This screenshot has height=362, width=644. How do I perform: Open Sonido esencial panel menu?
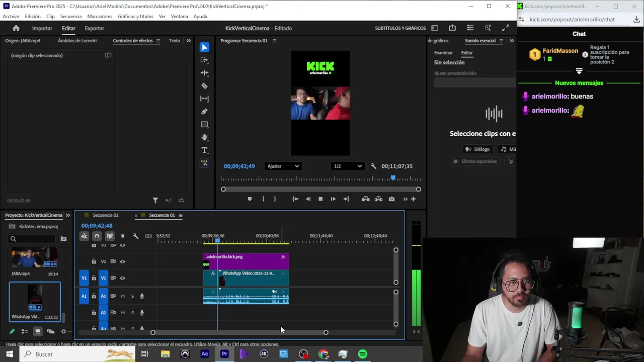click(x=501, y=41)
